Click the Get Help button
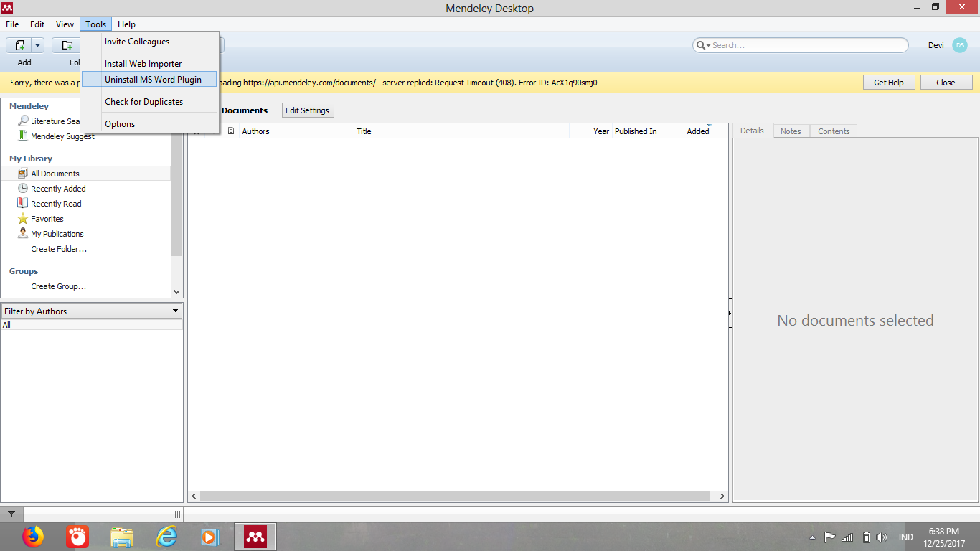The height and width of the screenshot is (551, 980). click(x=888, y=83)
